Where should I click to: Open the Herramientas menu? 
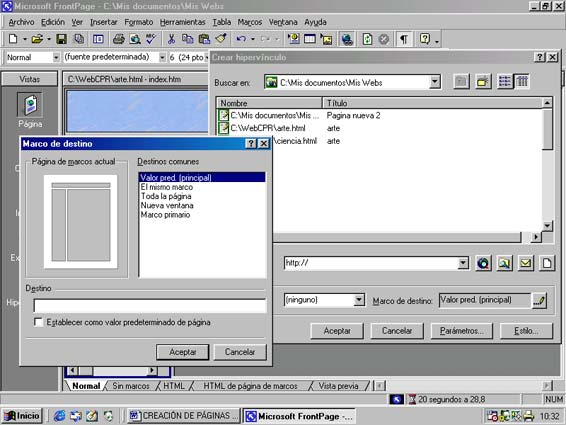[182, 22]
